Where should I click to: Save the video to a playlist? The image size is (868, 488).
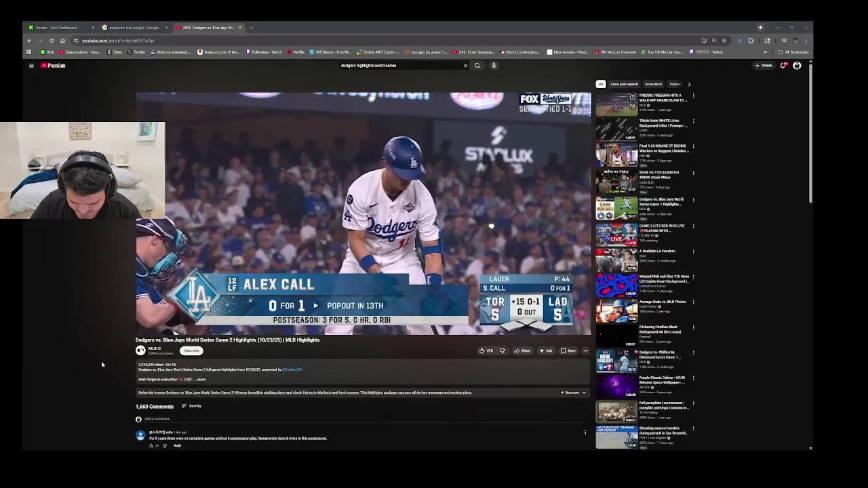[568, 351]
